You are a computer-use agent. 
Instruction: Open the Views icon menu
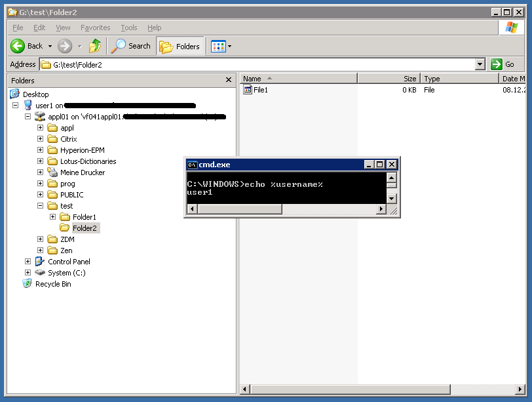point(218,46)
